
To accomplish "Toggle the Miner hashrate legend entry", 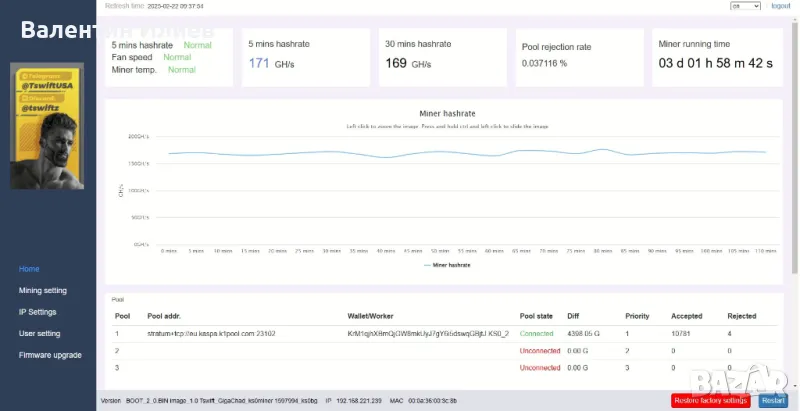I will [447, 265].
